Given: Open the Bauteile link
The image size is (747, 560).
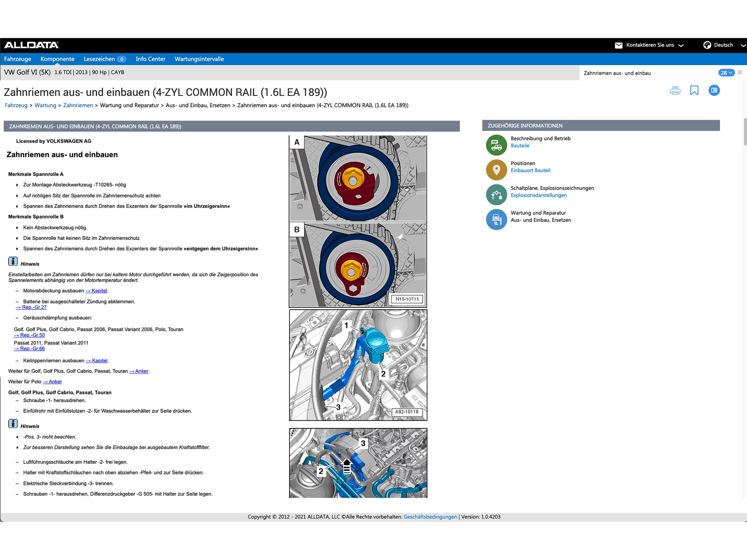Looking at the screenshot, I should click(x=520, y=146).
